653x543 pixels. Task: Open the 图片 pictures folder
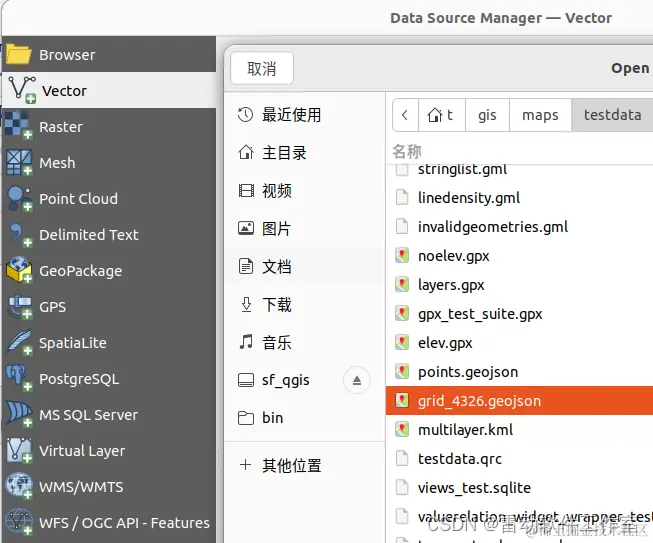click(x=304, y=228)
